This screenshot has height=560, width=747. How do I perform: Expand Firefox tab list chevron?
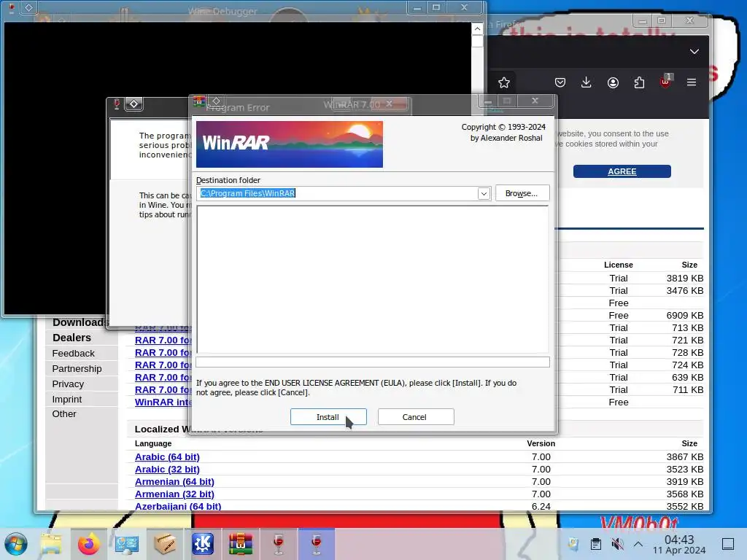point(694,52)
